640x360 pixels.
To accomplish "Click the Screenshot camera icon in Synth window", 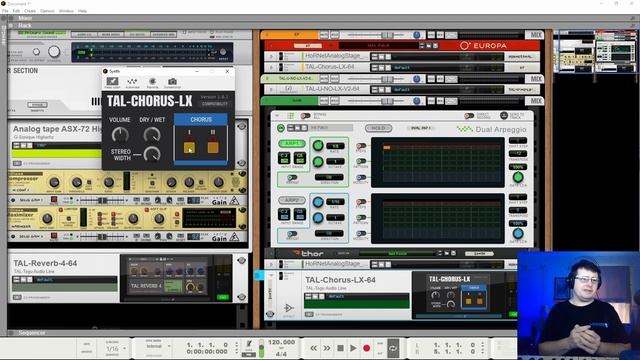I will click(x=172, y=83).
